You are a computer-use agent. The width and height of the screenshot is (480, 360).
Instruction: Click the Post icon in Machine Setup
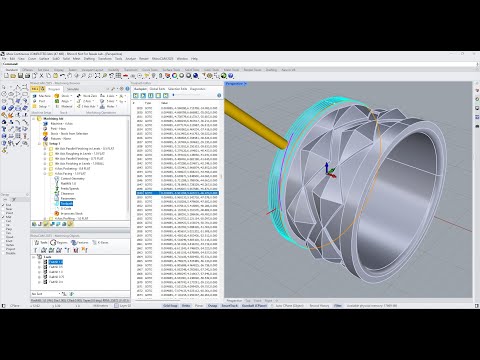coord(35,101)
